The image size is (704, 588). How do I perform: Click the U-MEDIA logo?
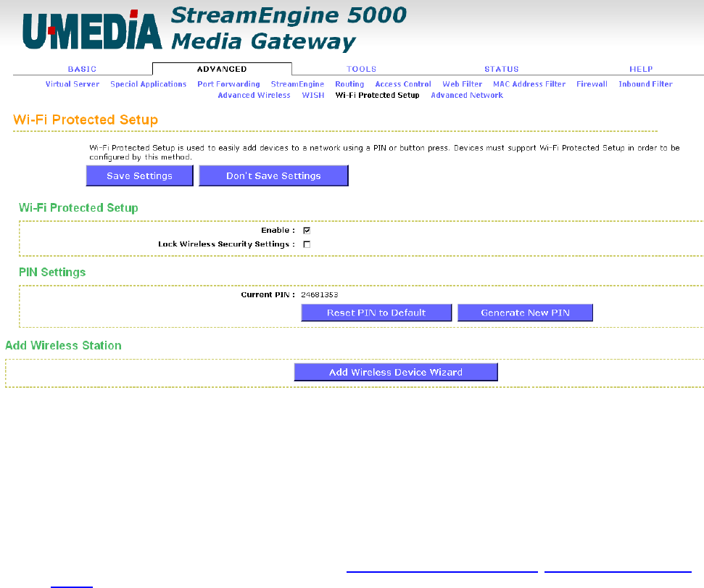[92, 30]
